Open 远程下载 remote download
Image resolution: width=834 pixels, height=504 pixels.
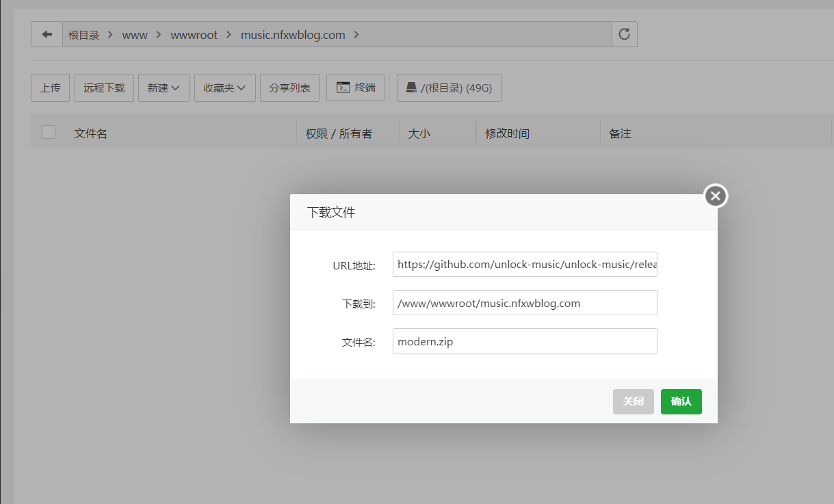pyautogui.click(x=104, y=88)
